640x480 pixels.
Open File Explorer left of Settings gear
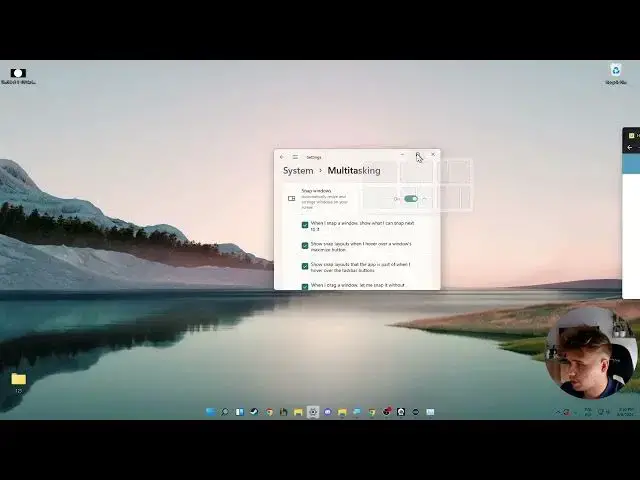click(298, 412)
